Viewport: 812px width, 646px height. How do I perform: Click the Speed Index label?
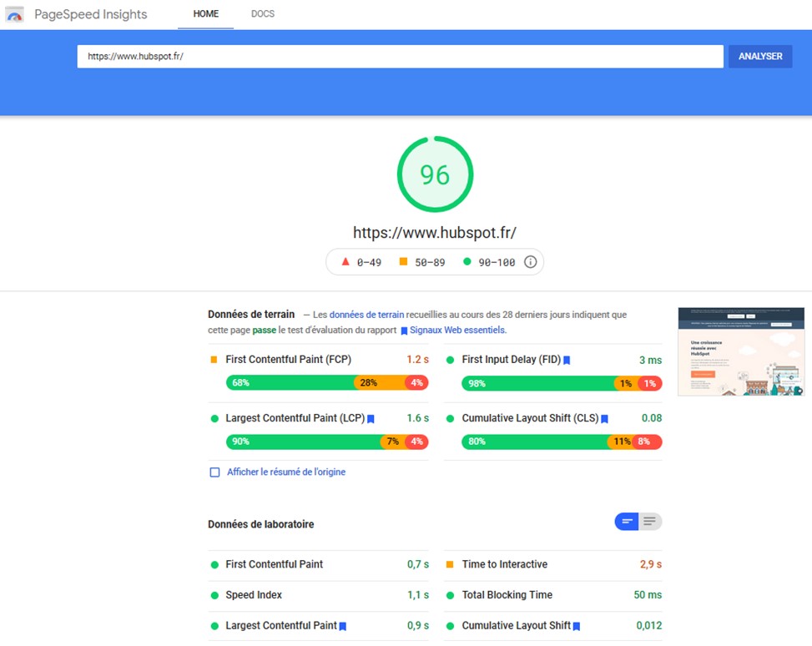click(x=254, y=595)
